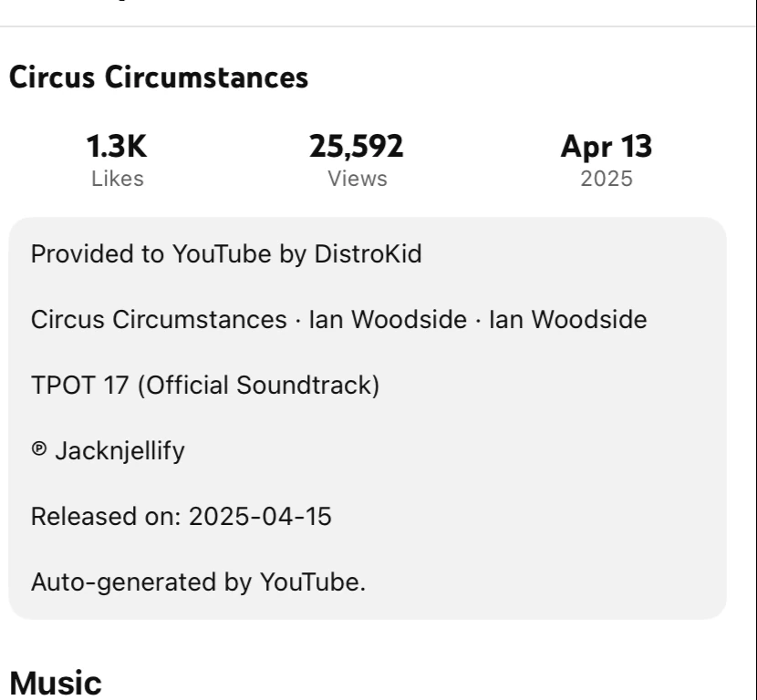Click the song title in the description credits line
The height and width of the screenshot is (700, 757).
click(158, 320)
